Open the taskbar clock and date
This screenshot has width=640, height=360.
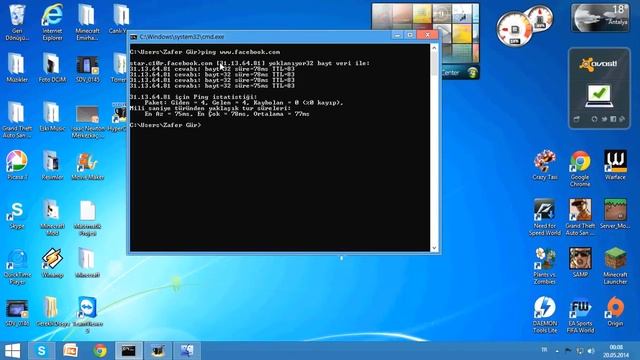(x=616, y=351)
